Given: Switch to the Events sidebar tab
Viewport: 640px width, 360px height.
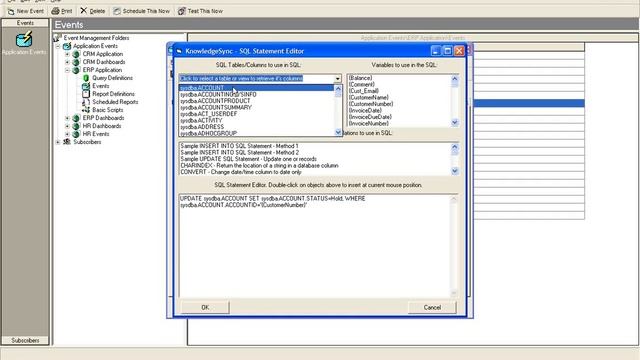Looking at the screenshot, I should point(25,23).
